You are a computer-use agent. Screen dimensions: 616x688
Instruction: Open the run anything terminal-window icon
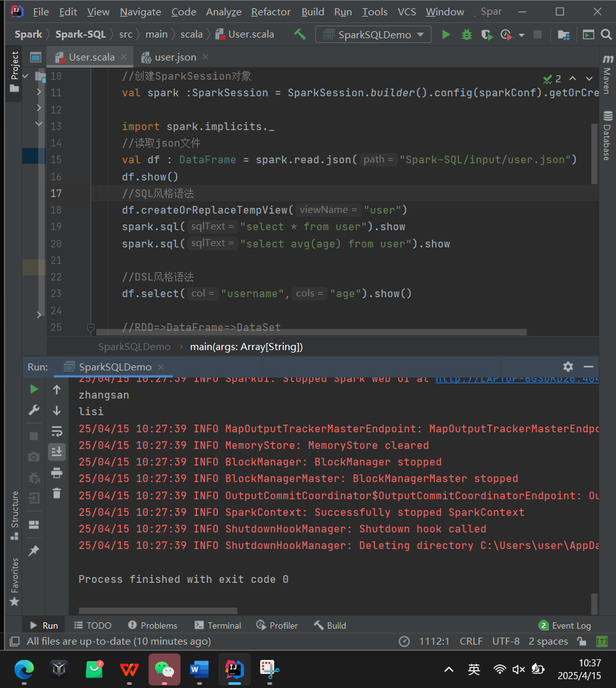pyautogui.click(x=588, y=34)
